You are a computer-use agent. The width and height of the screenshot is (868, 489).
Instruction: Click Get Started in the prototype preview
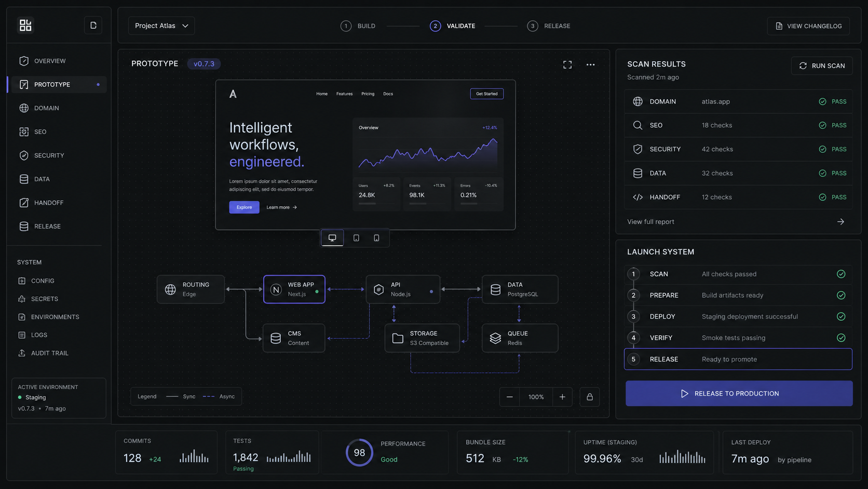(487, 94)
